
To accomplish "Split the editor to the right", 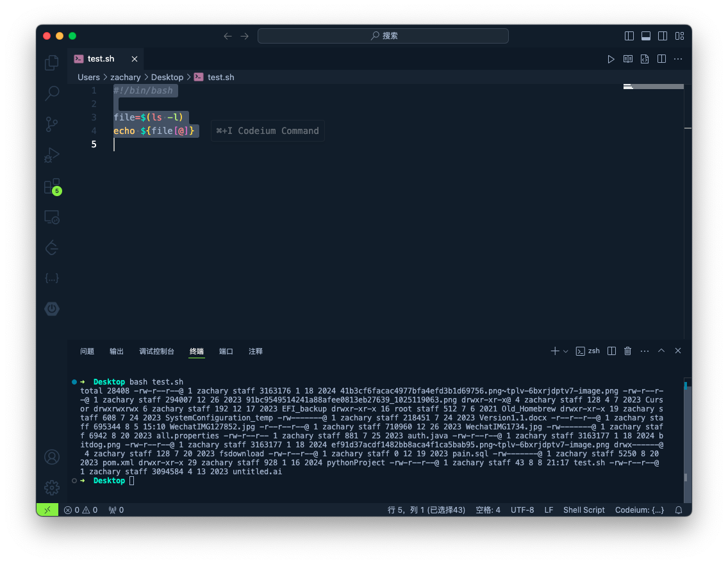I will coord(661,59).
